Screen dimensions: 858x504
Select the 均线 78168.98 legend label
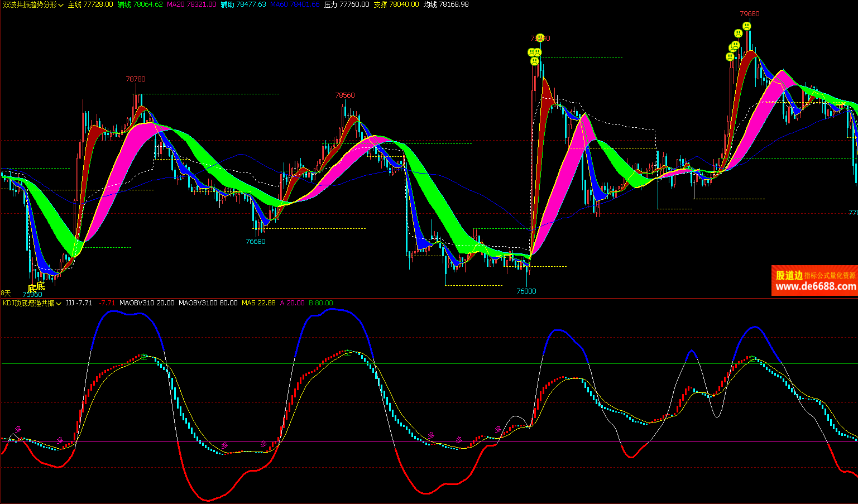[x=445, y=4]
